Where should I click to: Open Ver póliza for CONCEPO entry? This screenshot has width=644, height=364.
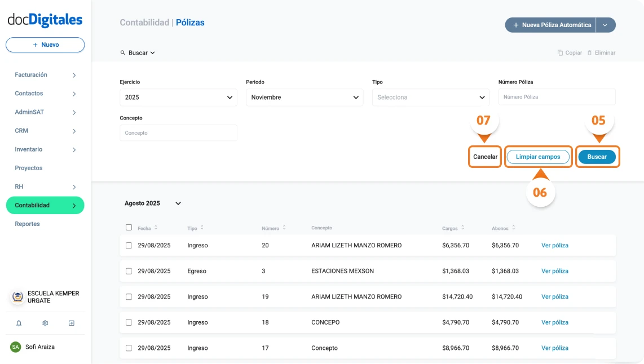point(554,322)
